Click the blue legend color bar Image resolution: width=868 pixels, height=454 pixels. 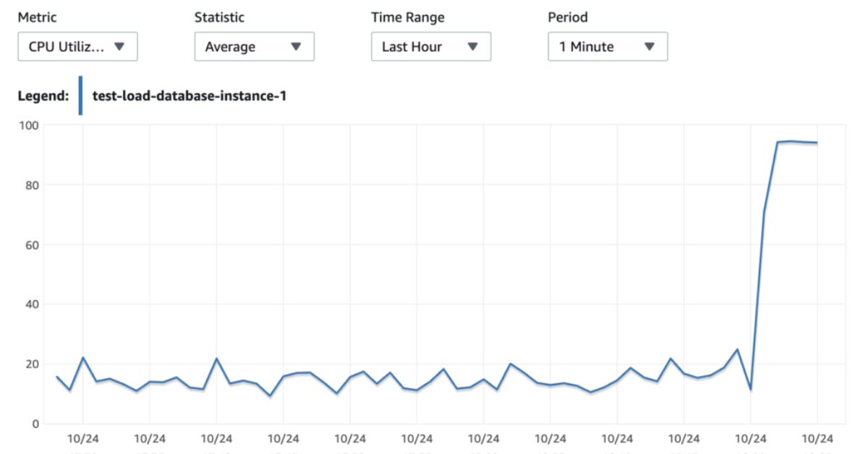[80, 94]
